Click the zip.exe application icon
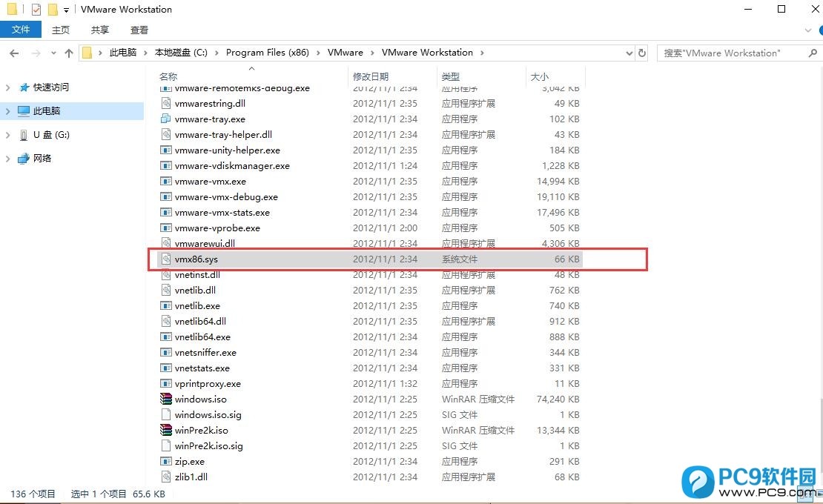The image size is (823, 504). pos(166,462)
